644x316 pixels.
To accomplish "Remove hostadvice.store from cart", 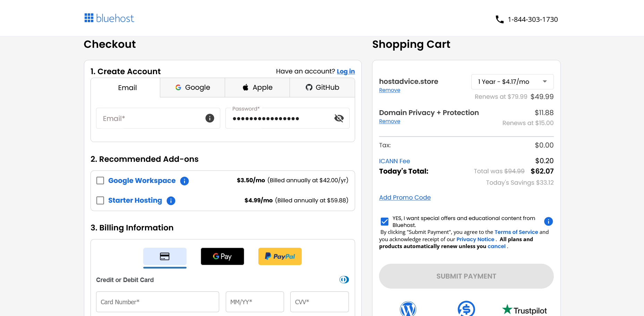I will (x=389, y=90).
